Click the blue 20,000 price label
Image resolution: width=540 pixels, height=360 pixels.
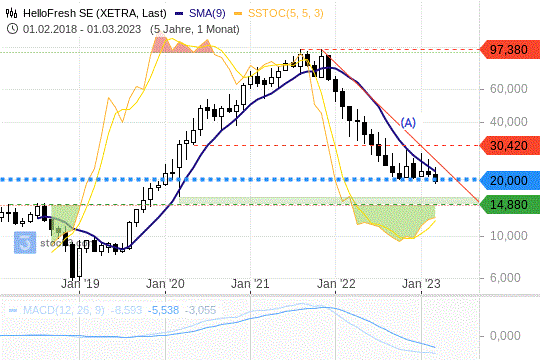510,180
